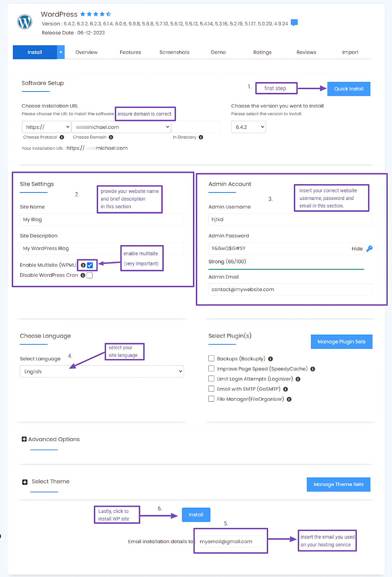Toggle Enable Multisite (WPMU) checkbox
392x577 pixels.
pyautogui.click(x=90, y=265)
